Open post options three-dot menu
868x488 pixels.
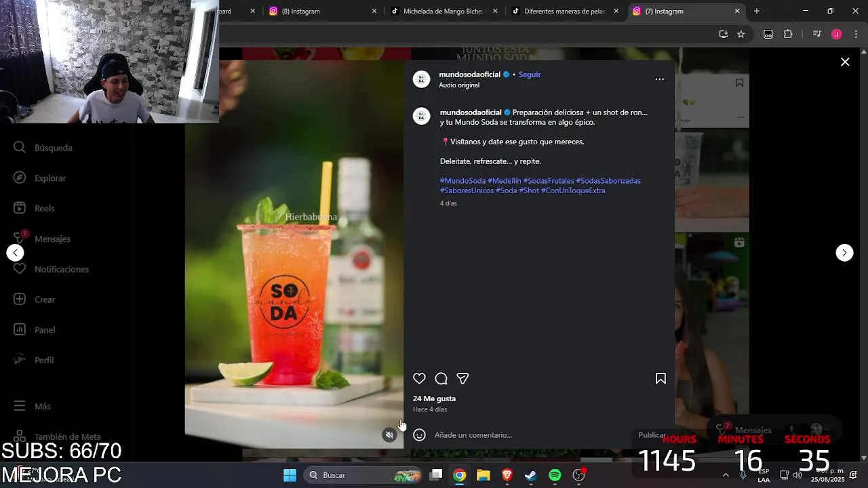(659, 79)
